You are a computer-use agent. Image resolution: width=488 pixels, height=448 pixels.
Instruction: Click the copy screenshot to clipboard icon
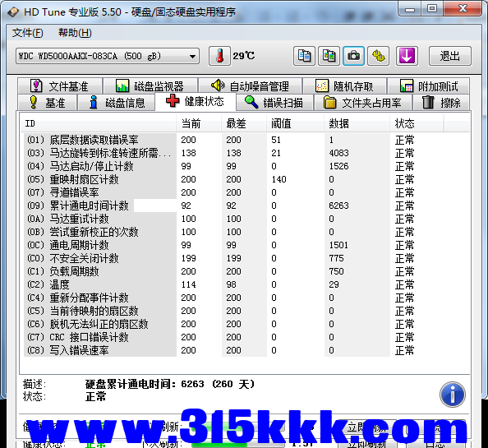[x=329, y=56]
